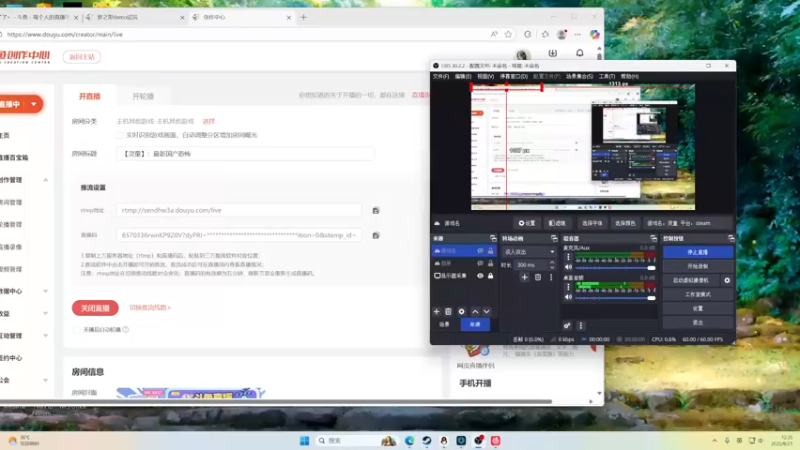
Task: Open download icon in Douyu header
Action: pos(553,53)
